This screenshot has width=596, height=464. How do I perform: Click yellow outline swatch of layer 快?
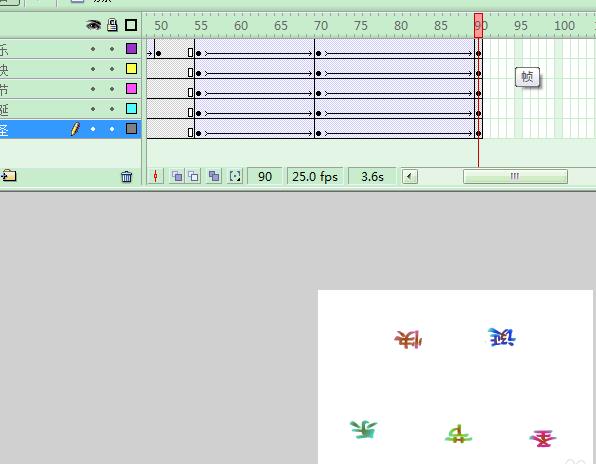click(132, 69)
